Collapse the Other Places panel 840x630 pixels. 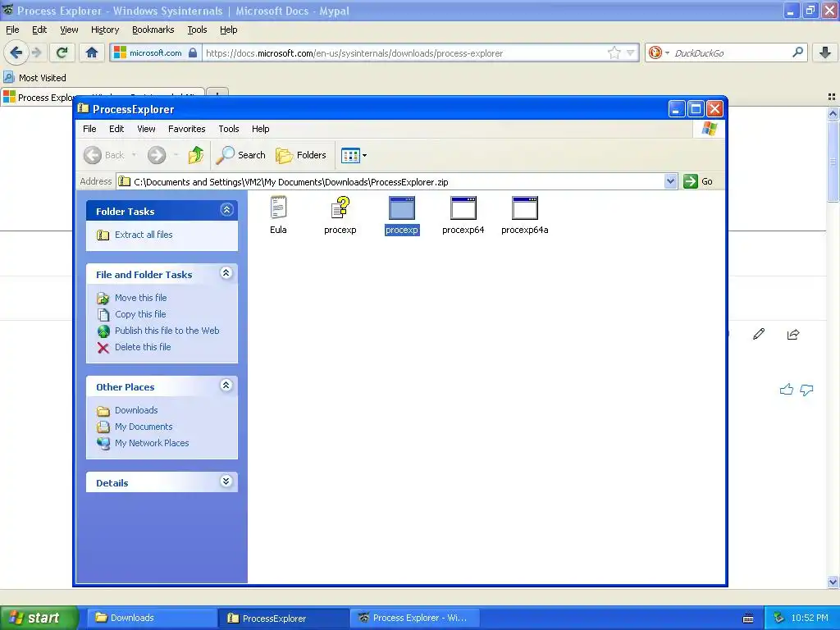pyautogui.click(x=226, y=386)
